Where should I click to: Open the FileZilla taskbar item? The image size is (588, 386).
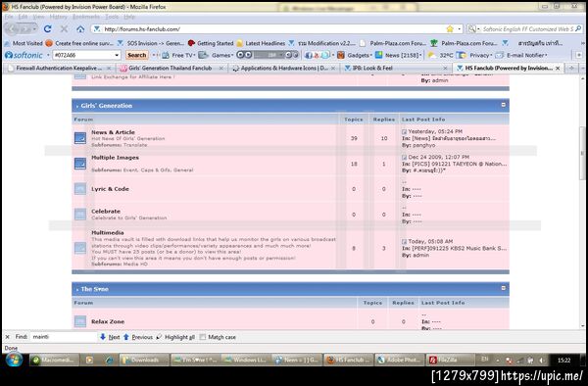451,360
